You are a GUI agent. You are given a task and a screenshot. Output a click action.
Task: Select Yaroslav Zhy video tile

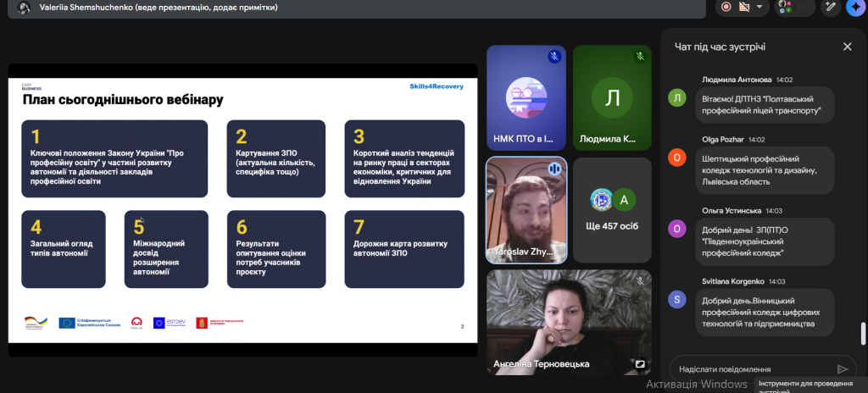[526, 209]
